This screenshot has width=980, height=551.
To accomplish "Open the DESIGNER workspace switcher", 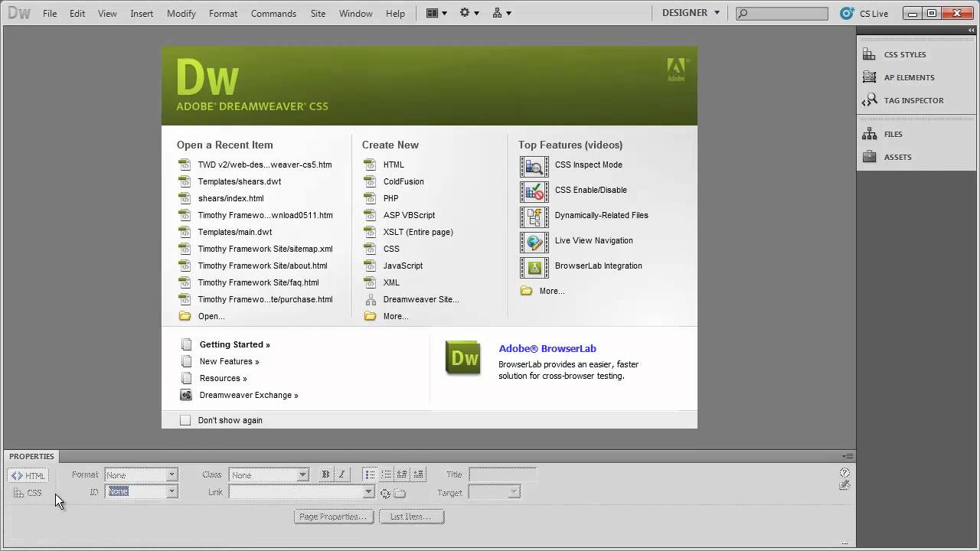I will click(691, 13).
